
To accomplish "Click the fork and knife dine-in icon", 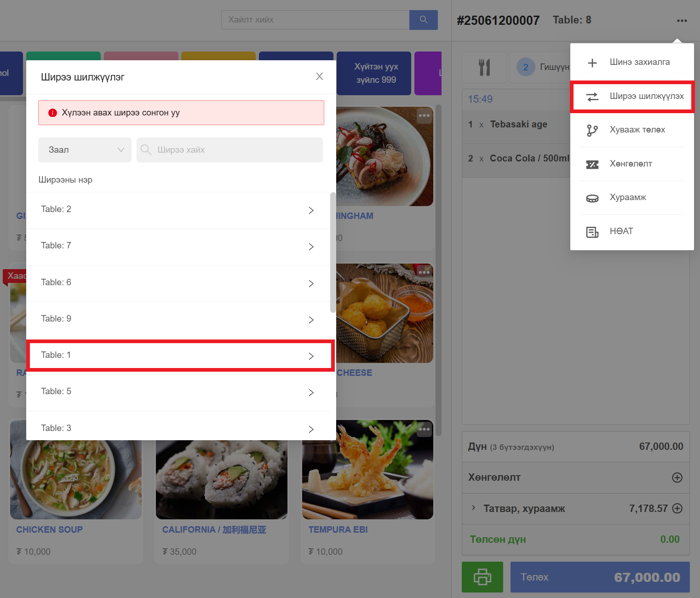I will pos(484,67).
